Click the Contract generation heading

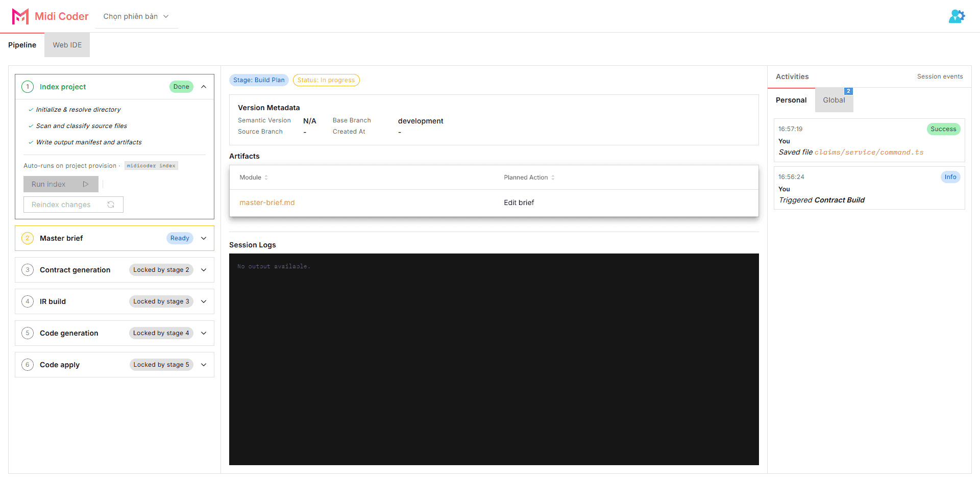click(x=75, y=270)
